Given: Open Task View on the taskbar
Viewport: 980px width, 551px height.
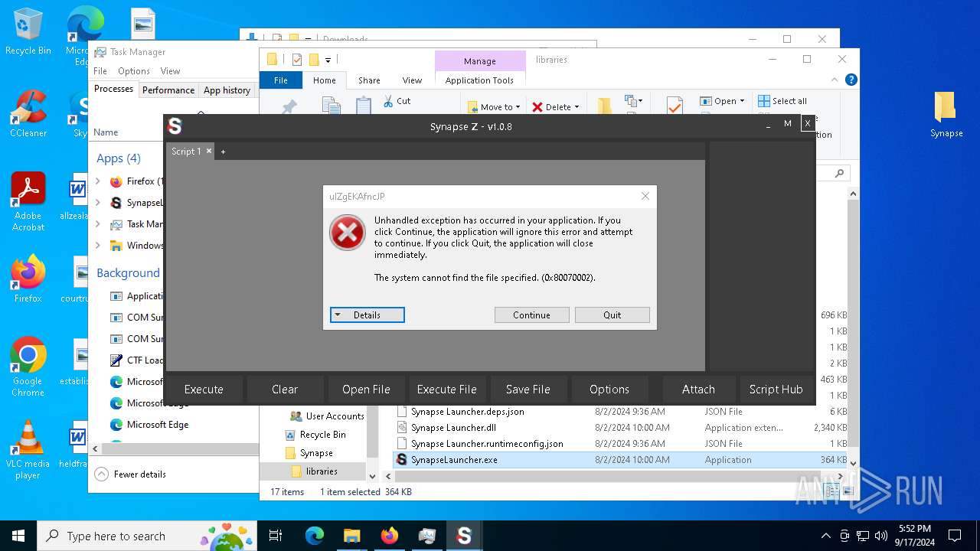Looking at the screenshot, I should (x=276, y=536).
